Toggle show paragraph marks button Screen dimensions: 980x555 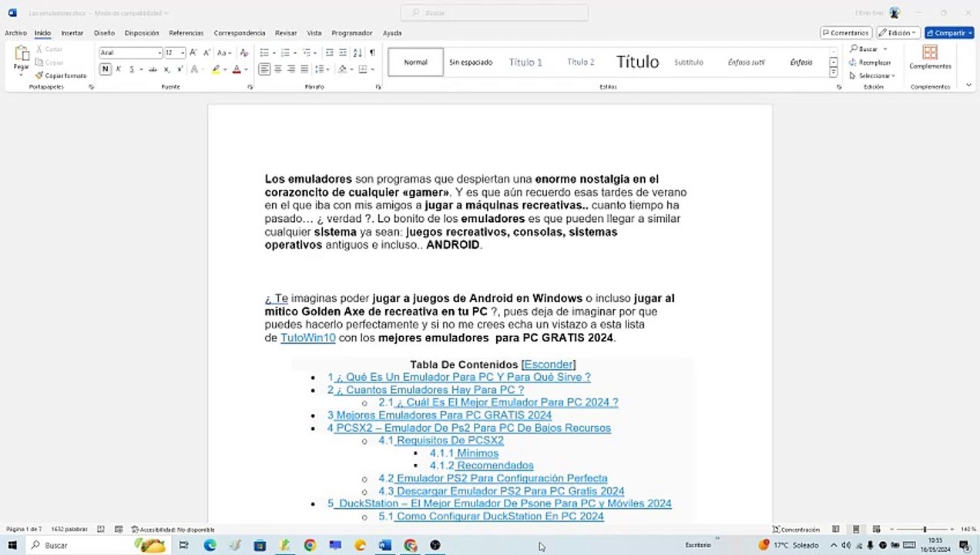pyautogui.click(x=372, y=52)
